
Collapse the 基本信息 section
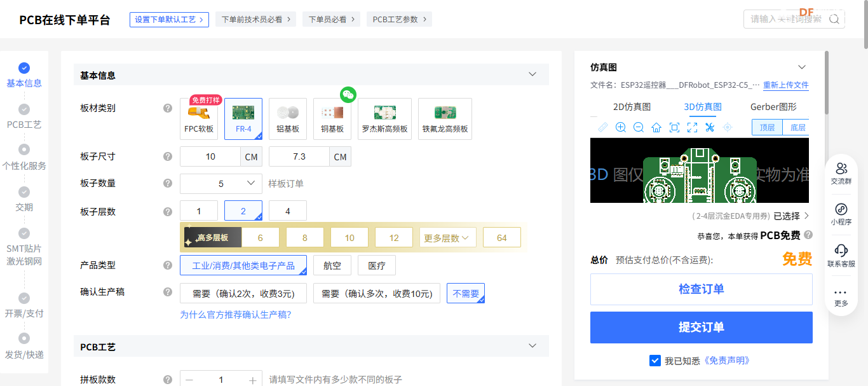pyautogui.click(x=532, y=74)
